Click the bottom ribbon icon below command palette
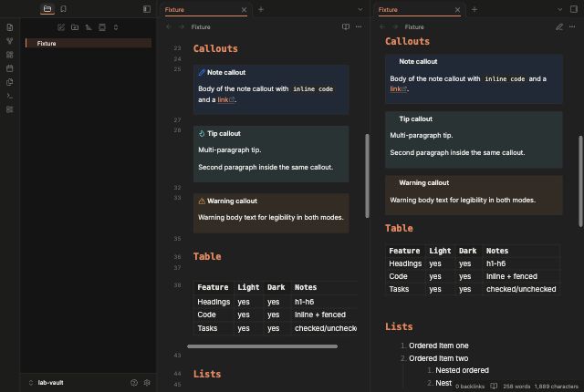Image resolution: width=584 pixels, height=392 pixels. [10, 109]
